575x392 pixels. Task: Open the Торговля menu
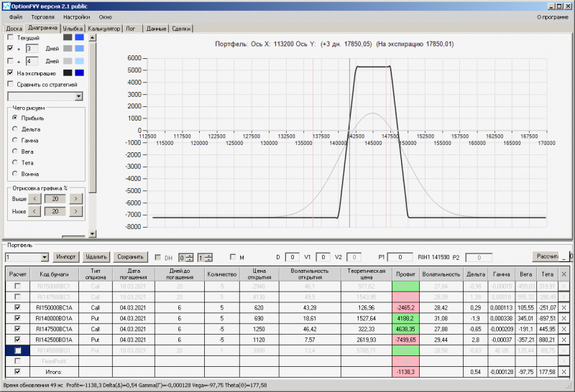coord(42,16)
